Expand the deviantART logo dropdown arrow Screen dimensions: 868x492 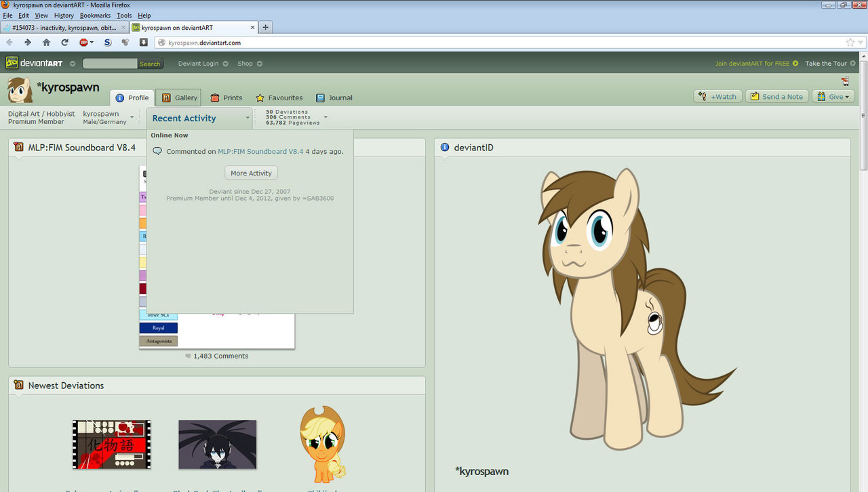click(73, 64)
